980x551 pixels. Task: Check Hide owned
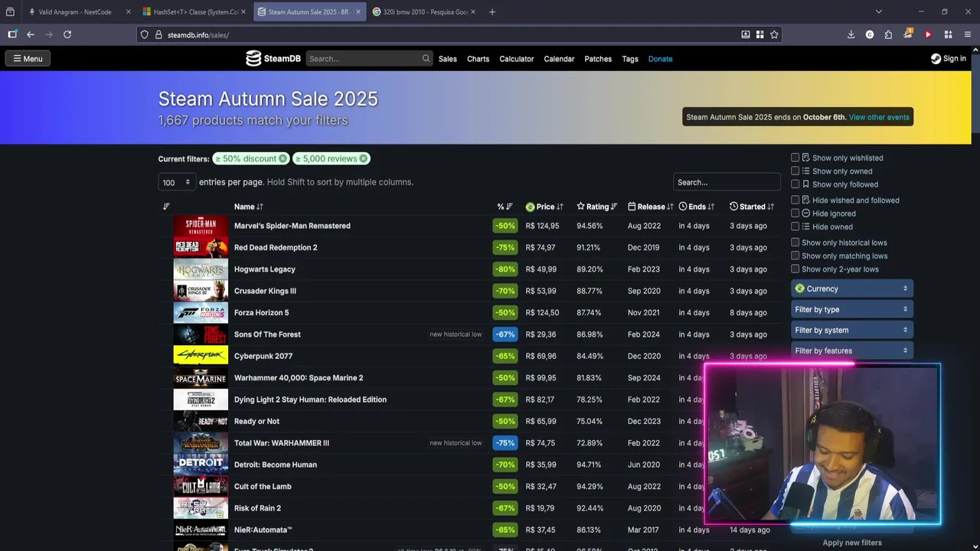coord(795,227)
